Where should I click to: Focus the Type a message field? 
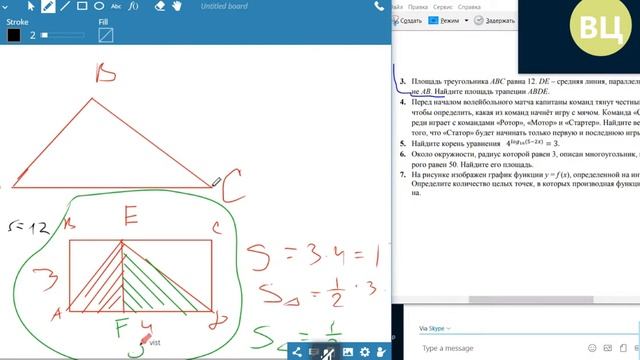[502, 348]
